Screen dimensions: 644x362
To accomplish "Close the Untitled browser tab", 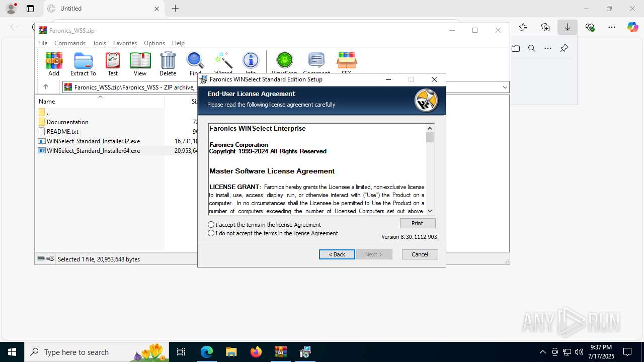I will click(x=156, y=9).
